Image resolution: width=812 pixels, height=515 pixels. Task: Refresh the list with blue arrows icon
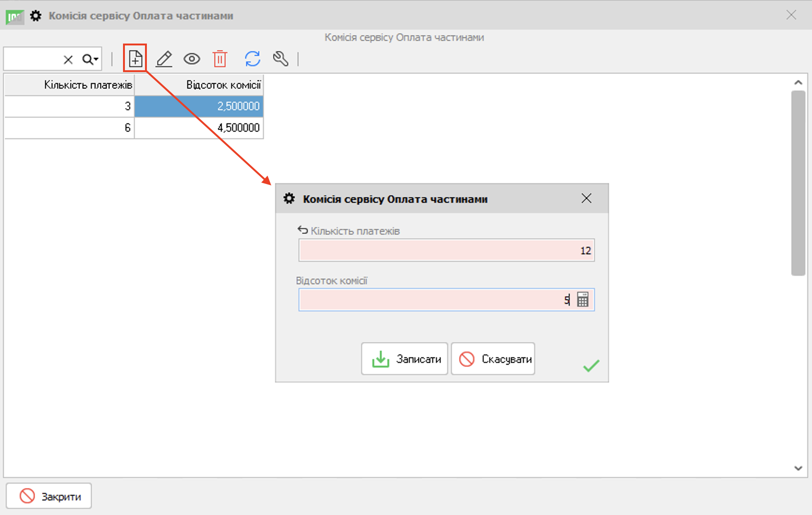coord(253,59)
